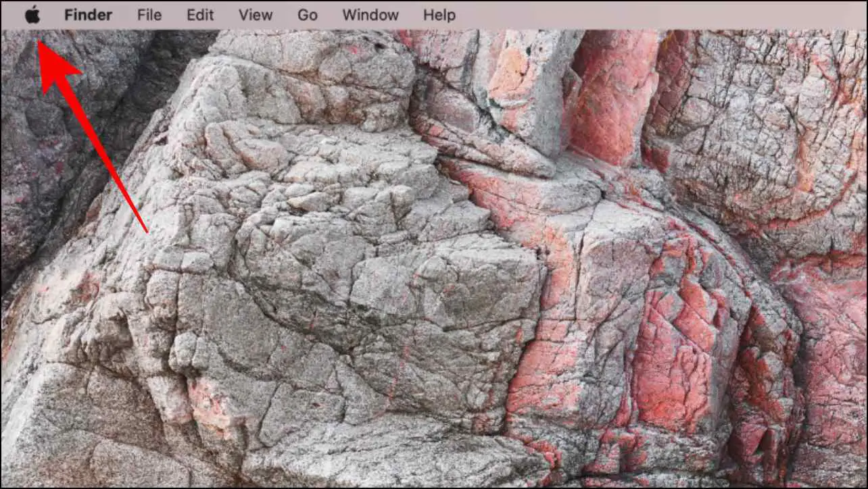Open the View menu
This screenshot has width=868, height=489.
click(x=256, y=15)
